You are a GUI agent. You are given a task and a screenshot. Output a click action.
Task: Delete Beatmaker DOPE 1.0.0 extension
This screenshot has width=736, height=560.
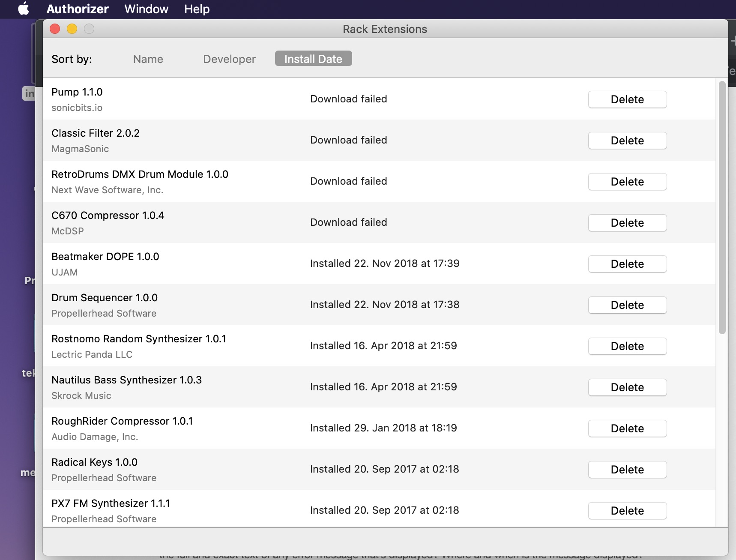pos(627,264)
